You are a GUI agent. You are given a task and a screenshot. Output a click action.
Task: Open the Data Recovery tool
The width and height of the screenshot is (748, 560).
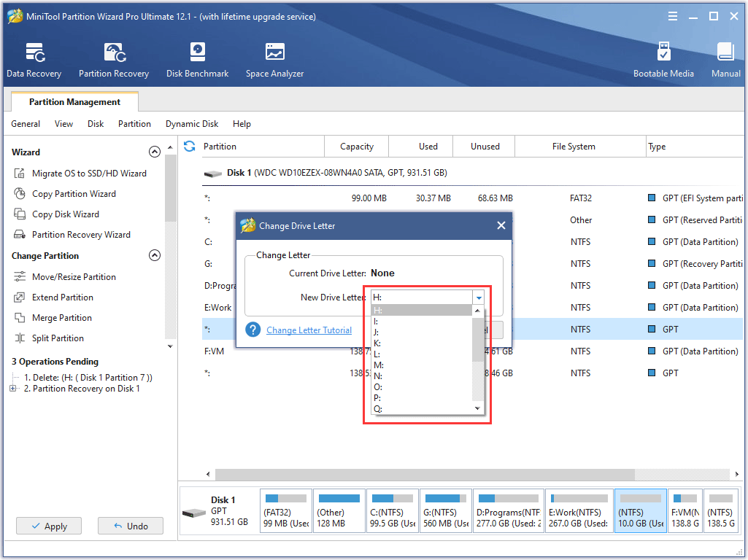(x=34, y=60)
